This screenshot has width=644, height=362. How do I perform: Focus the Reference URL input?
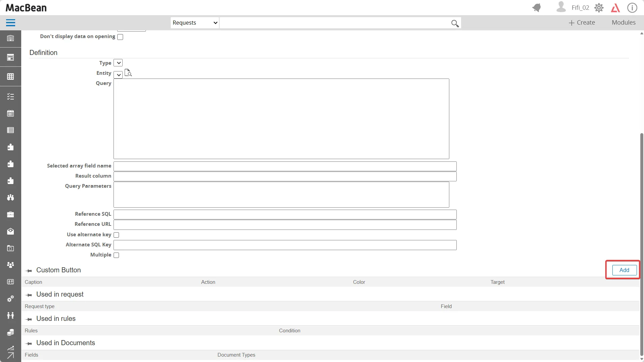(285, 224)
